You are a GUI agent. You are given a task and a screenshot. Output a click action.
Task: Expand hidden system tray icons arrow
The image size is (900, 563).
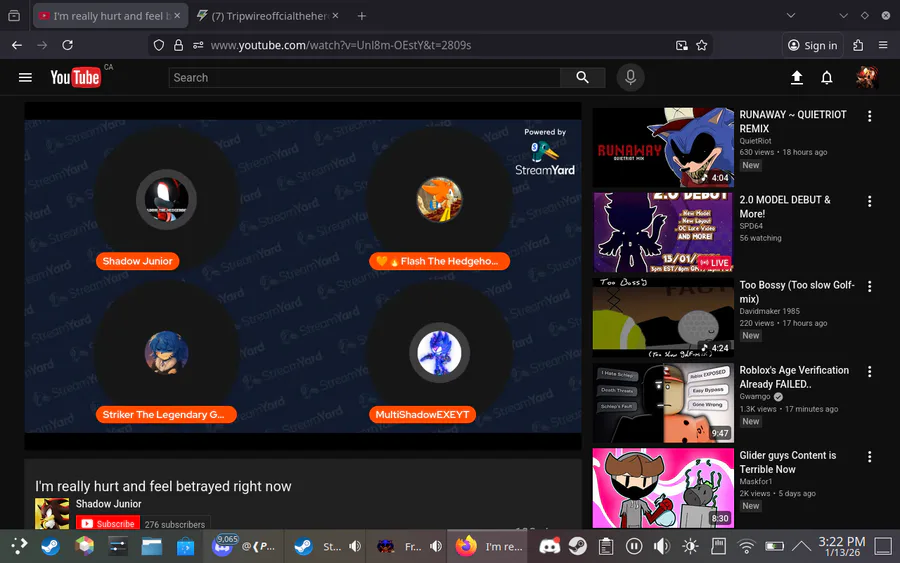[x=801, y=546]
